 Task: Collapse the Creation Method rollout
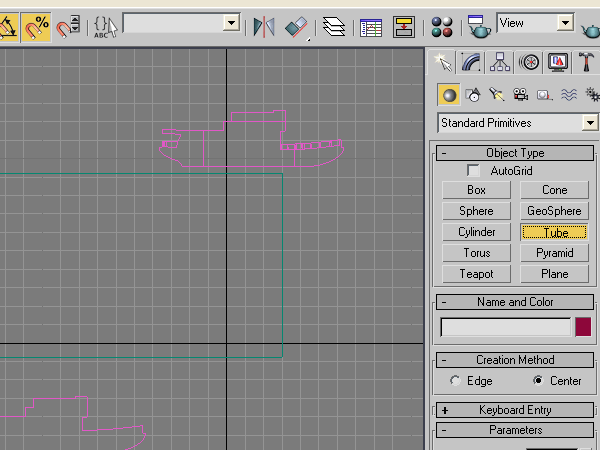point(515,360)
